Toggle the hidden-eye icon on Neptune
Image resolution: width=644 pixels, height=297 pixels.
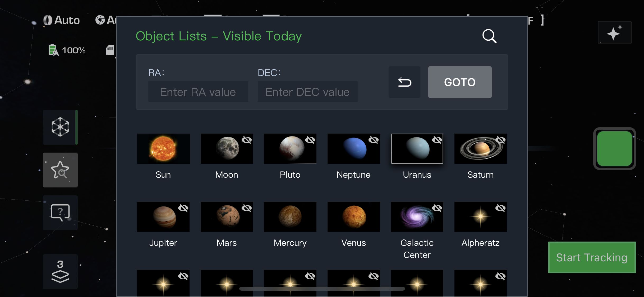[x=374, y=140]
